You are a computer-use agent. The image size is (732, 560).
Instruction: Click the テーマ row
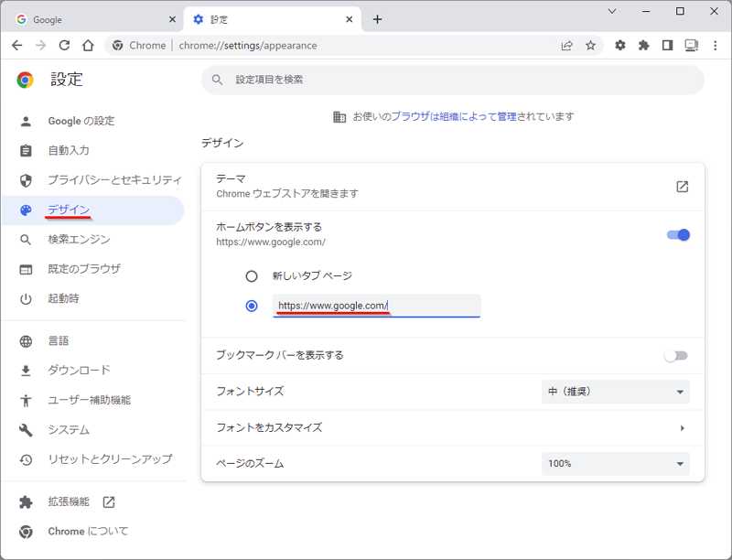coord(453,187)
